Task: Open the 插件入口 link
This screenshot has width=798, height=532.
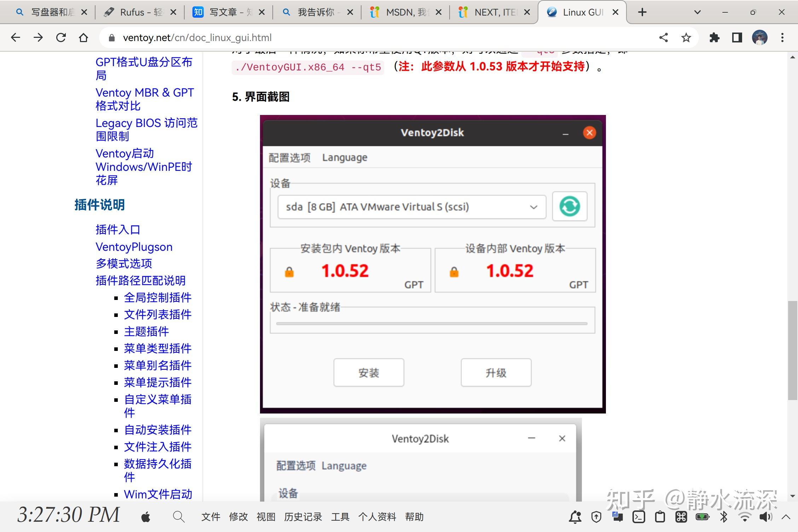Action: [x=118, y=230]
